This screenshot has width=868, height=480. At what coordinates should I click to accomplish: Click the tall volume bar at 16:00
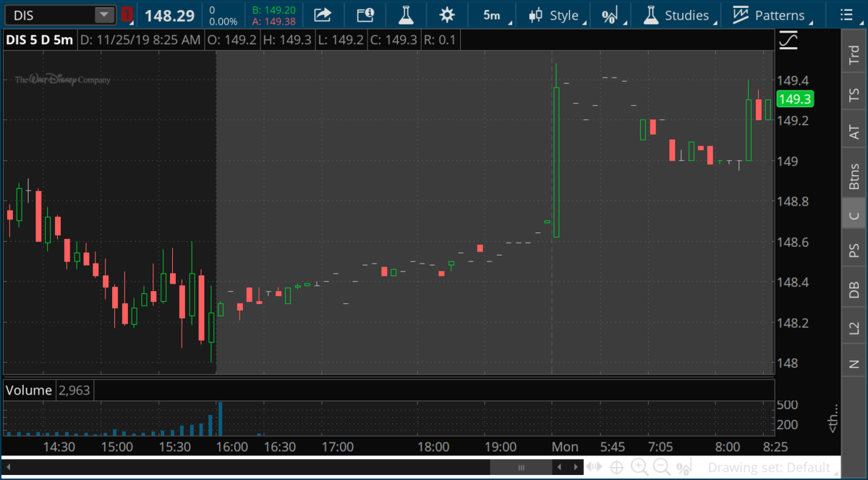point(220,418)
